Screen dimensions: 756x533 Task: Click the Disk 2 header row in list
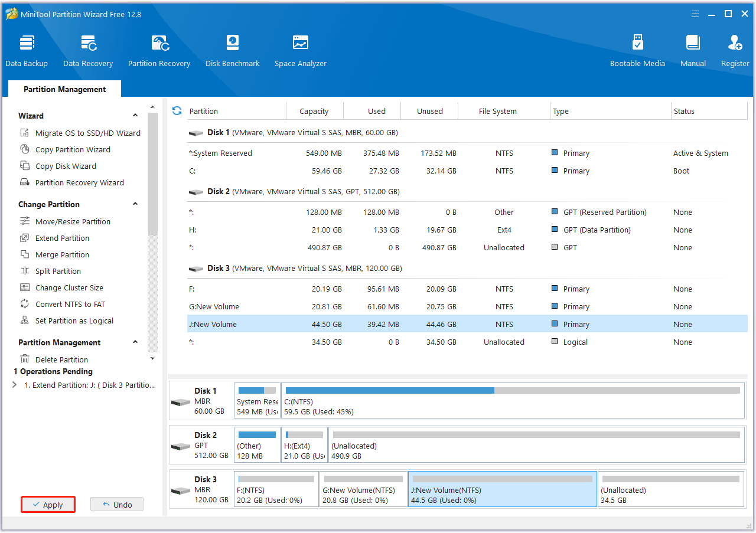coord(467,192)
